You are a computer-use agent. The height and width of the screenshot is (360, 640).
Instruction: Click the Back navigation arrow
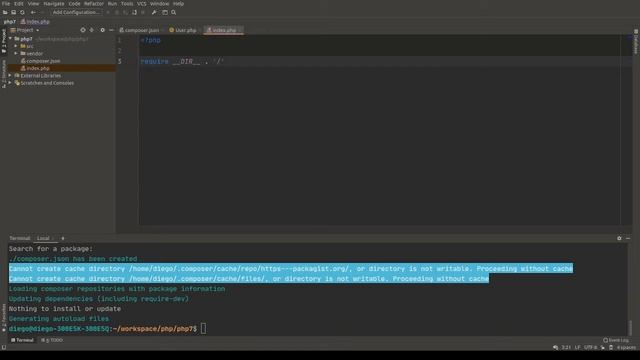point(33,13)
